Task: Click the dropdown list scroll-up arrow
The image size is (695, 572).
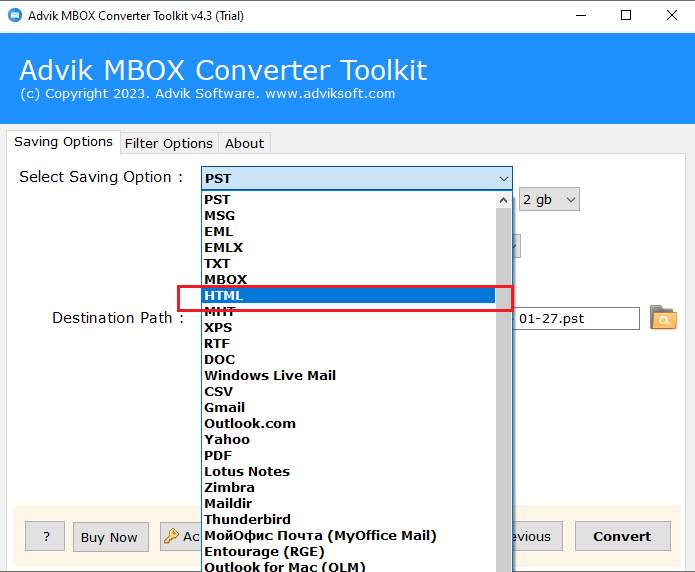Action: coord(503,200)
